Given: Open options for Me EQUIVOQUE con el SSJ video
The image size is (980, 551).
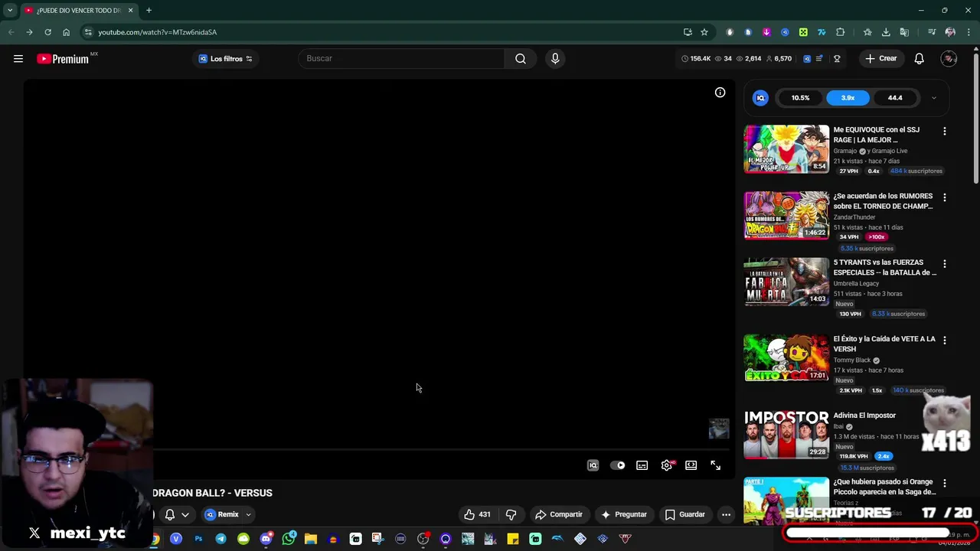Looking at the screenshot, I should (x=944, y=132).
